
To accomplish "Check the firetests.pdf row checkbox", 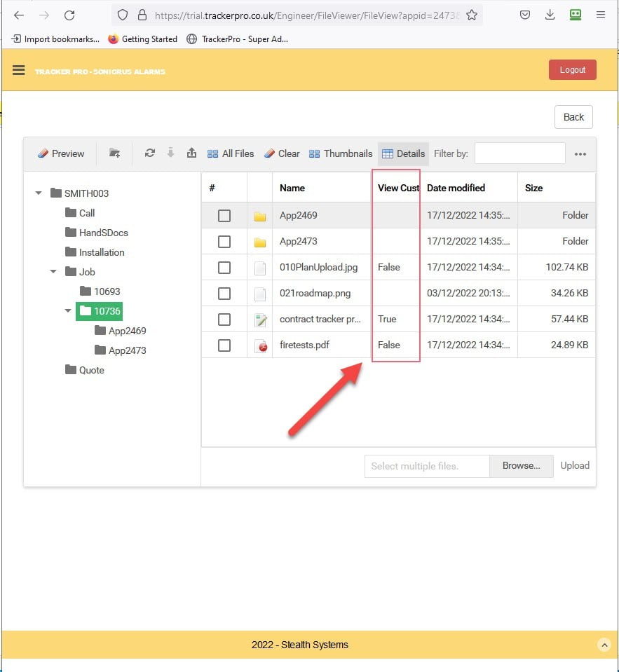I will [224, 345].
